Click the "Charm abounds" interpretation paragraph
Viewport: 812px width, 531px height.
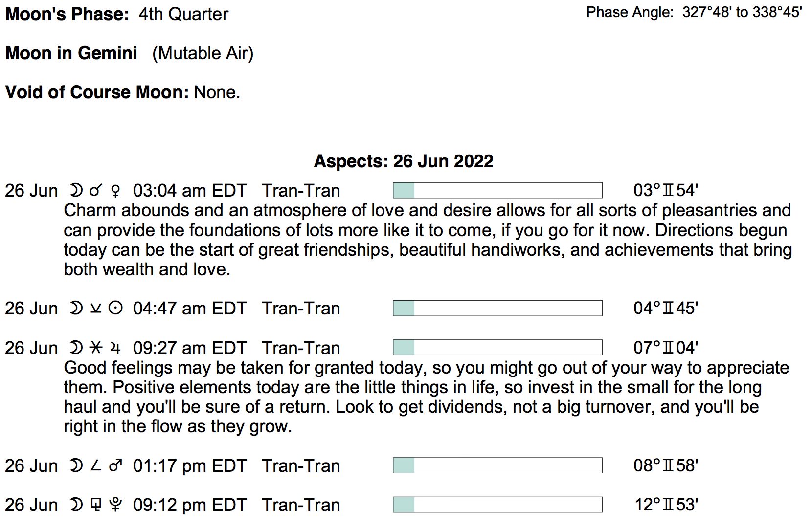pyautogui.click(x=427, y=240)
